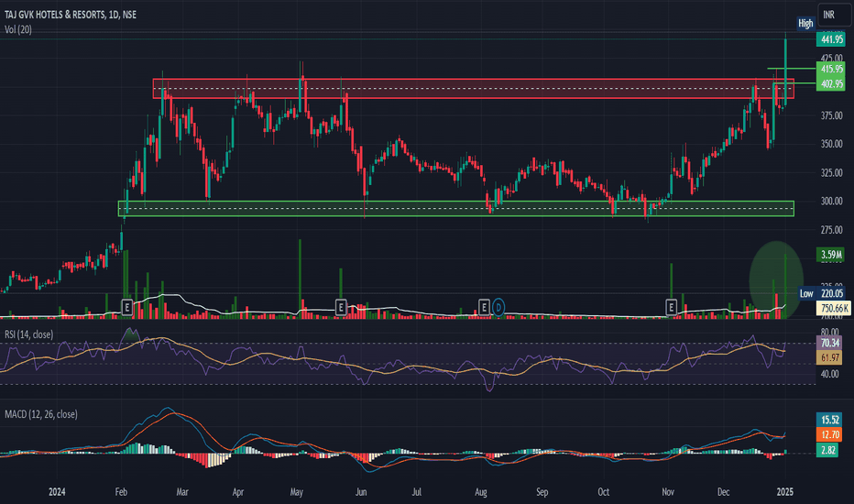Click the 2024 label on time axis
854x504 pixels.
[57, 492]
